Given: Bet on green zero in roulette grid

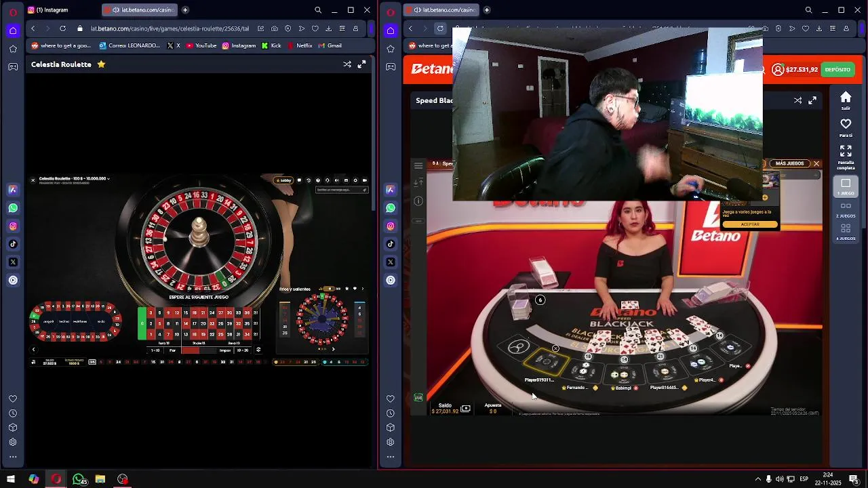Looking at the screenshot, I should (x=142, y=323).
